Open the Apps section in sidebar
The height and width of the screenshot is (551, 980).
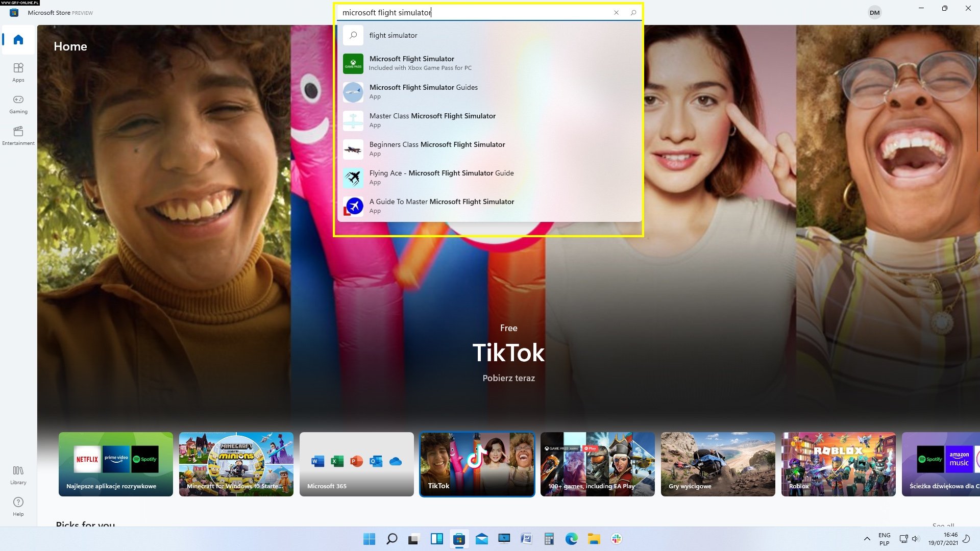(x=18, y=72)
